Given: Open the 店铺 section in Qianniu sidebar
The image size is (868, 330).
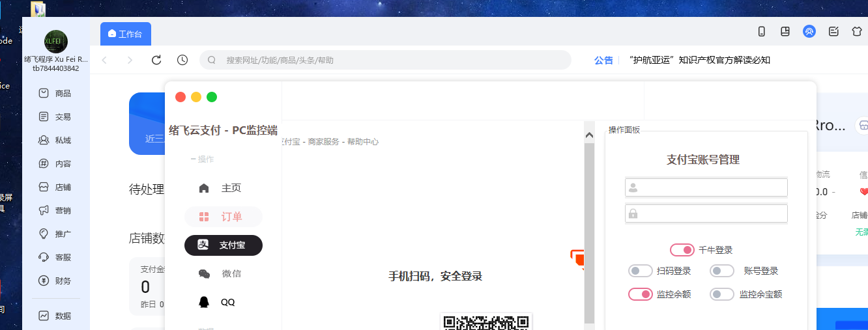Looking at the screenshot, I should coord(55,187).
